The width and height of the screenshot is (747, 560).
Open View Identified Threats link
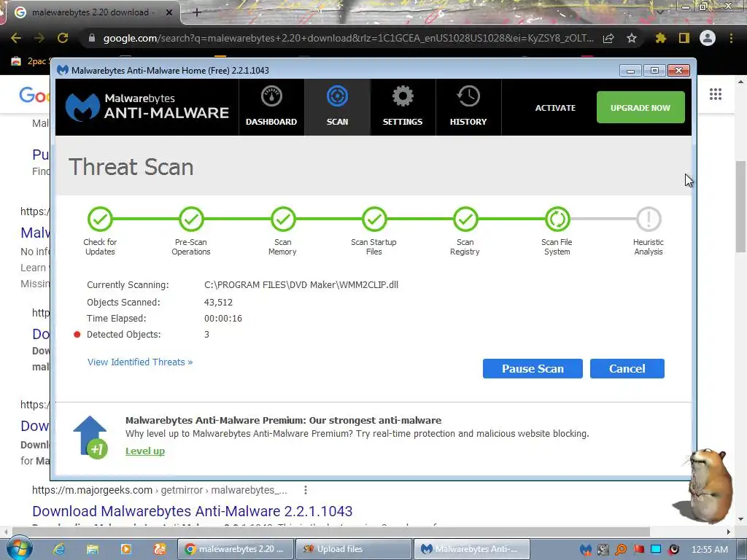point(140,362)
